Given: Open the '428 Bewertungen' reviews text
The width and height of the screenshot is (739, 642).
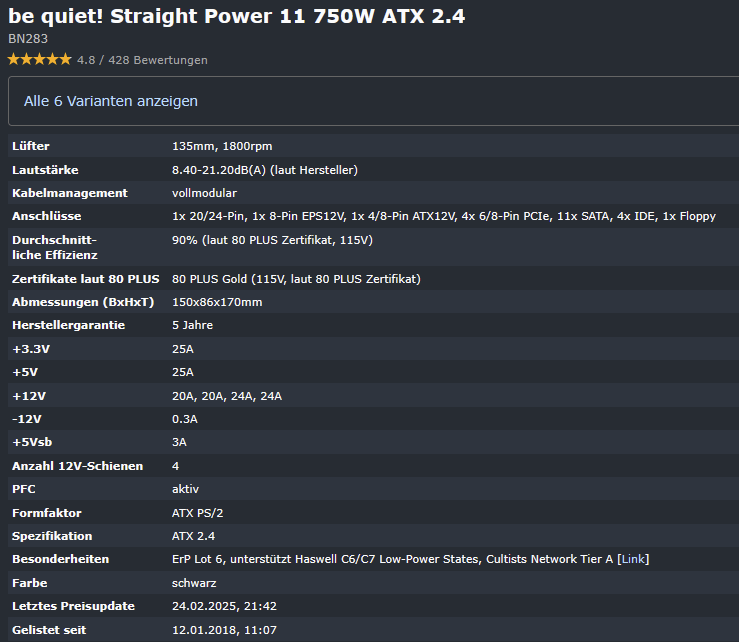Looking at the screenshot, I should coord(158,60).
